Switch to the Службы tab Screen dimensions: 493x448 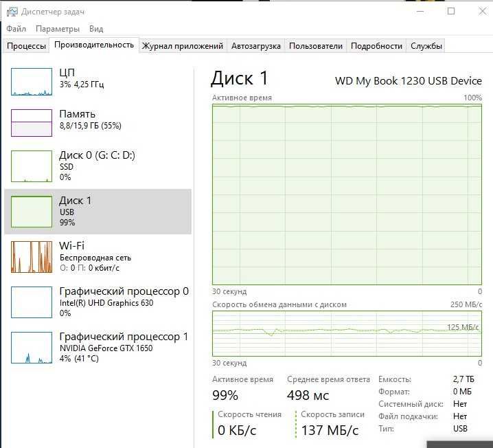(426, 46)
